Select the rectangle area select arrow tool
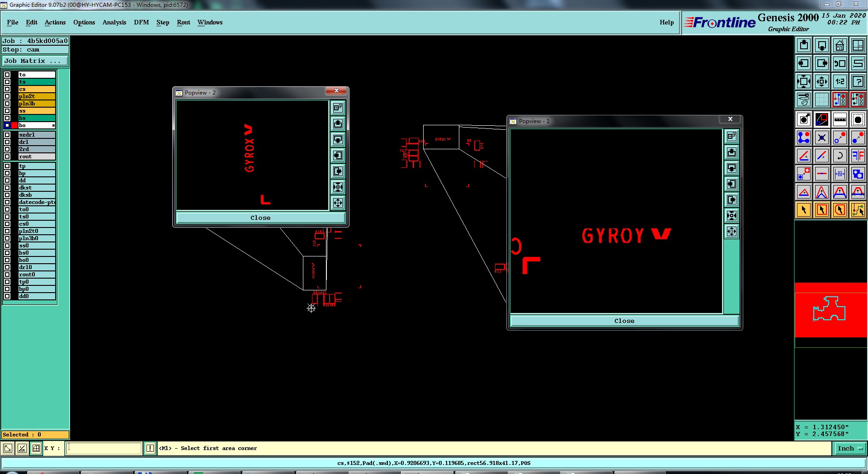This screenshot has width=868, height=474. 822,210
